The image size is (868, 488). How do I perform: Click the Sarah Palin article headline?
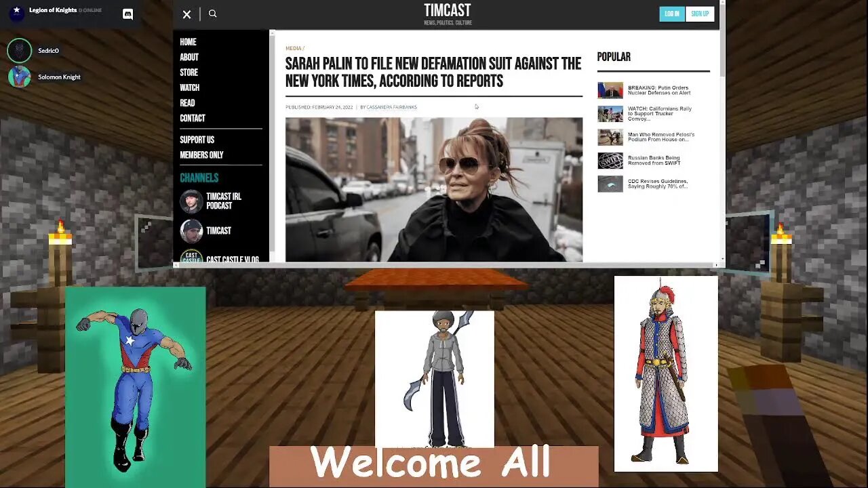tap(433, 73)
